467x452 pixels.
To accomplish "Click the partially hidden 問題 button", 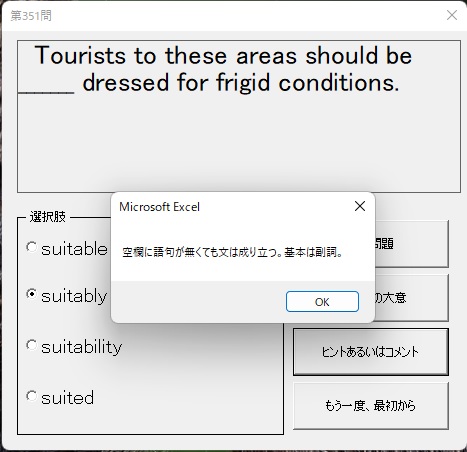I will pos(412,244).
